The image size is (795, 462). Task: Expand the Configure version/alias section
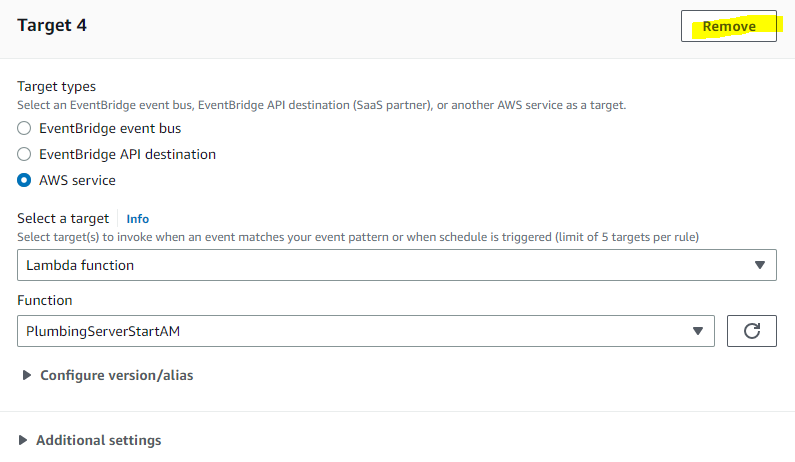coord(116,376)
